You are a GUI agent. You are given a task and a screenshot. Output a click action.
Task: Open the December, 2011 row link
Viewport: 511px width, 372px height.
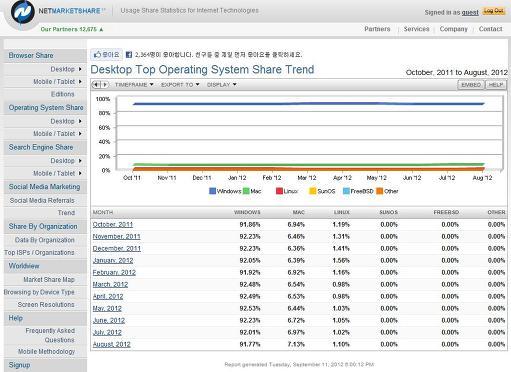pyautogui.click(x=117, y=249)
